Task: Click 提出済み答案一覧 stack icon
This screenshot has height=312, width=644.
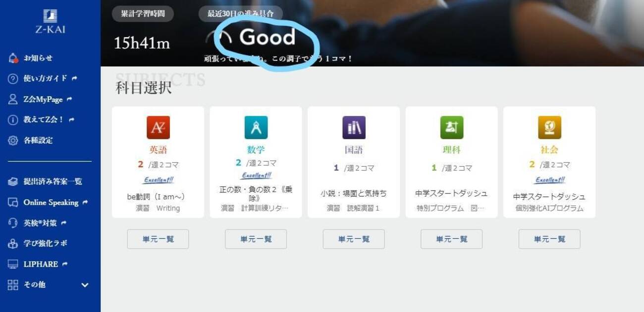Action: click(x=13, y=182)
